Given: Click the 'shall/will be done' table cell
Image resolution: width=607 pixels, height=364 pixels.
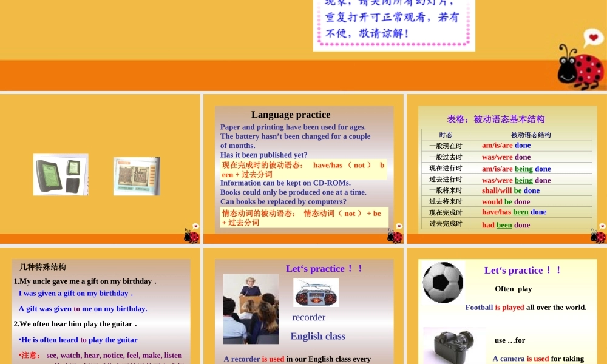Looking at the screenshot, I should coord(531,190).
